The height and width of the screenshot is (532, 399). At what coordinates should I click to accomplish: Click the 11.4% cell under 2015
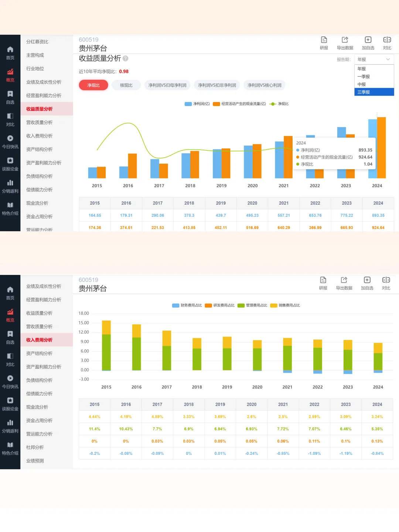click(x=95, y=429)
